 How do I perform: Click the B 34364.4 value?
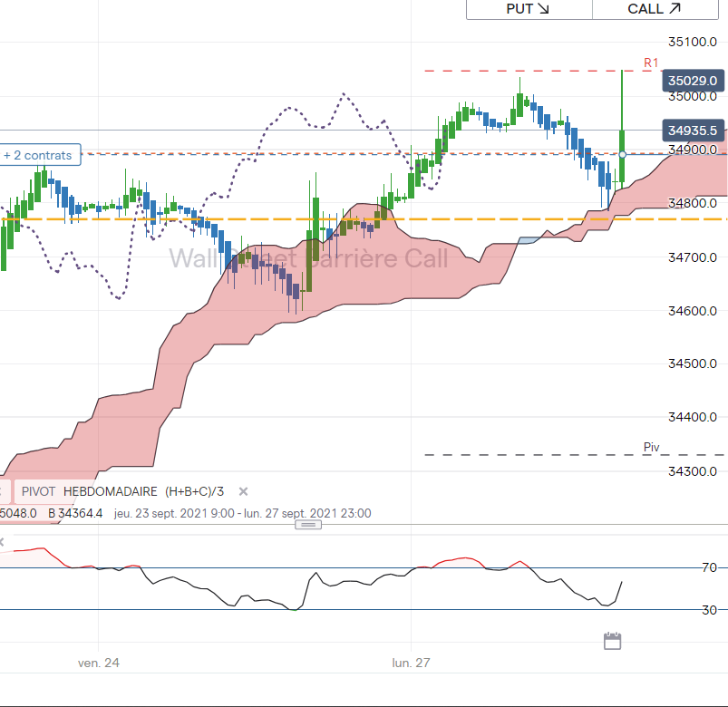click(75, 513)
